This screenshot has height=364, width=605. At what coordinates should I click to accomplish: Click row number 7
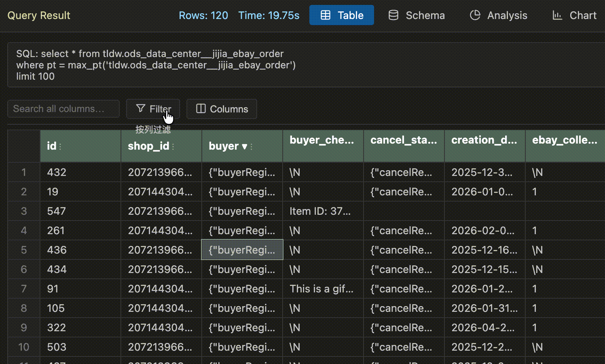pos(24,289)
